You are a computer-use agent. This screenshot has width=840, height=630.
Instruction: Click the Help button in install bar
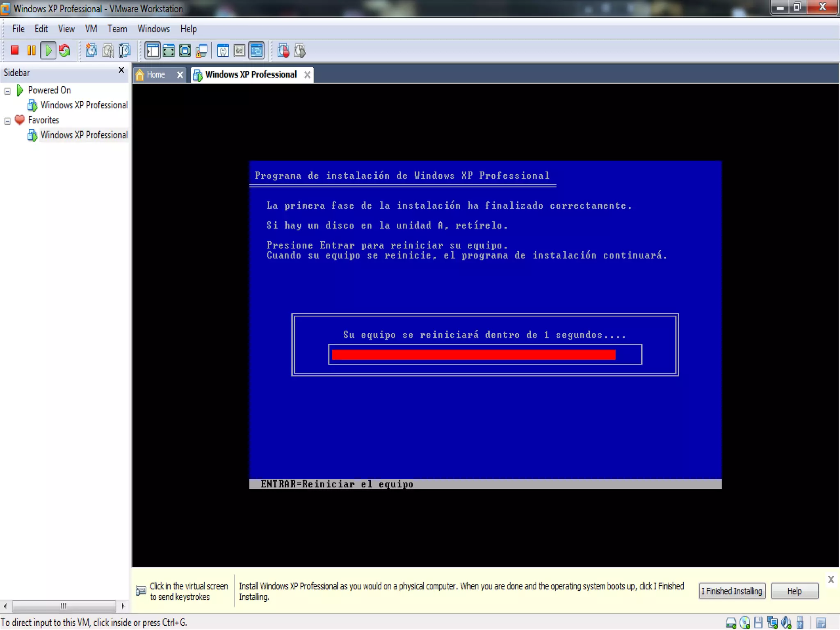coord(794,591)
